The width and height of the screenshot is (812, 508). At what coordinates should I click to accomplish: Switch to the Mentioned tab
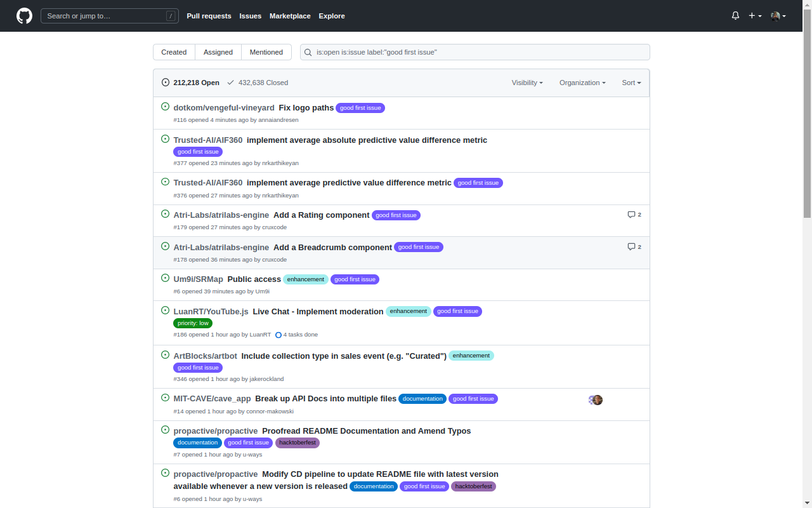pyautogui.click(x=266, y=52)
